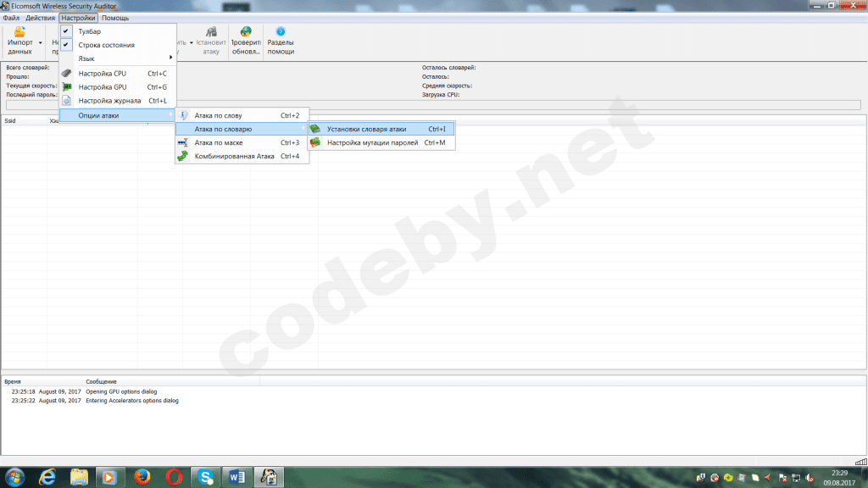This screenshot has width=868, height=488.
Task: Choose Установки словаря атаки
Action: 381,129
